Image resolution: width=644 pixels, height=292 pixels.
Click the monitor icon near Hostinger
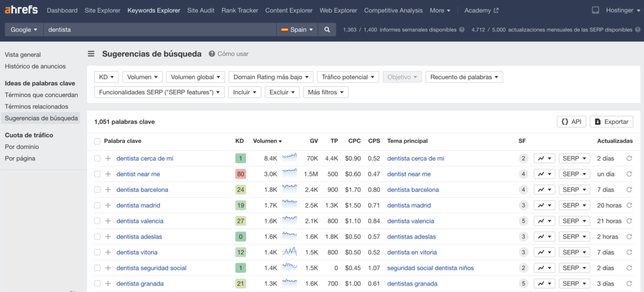(596, 11)
